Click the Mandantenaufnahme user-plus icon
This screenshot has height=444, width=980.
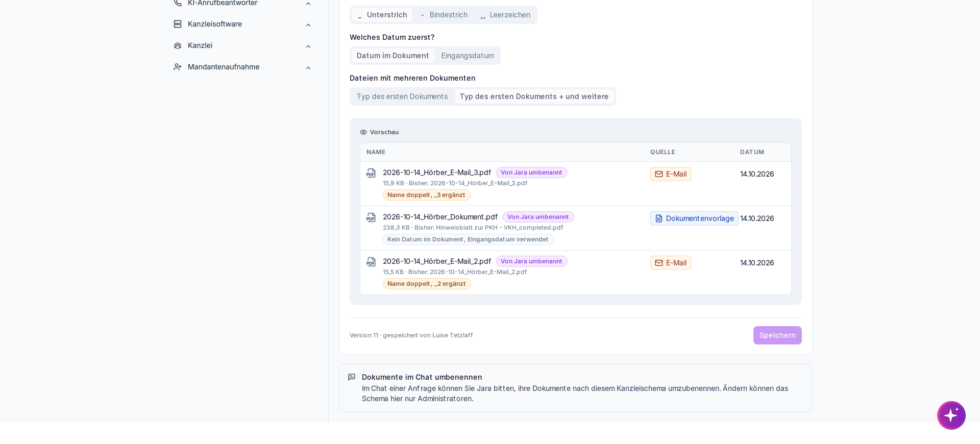click(178, 67)
